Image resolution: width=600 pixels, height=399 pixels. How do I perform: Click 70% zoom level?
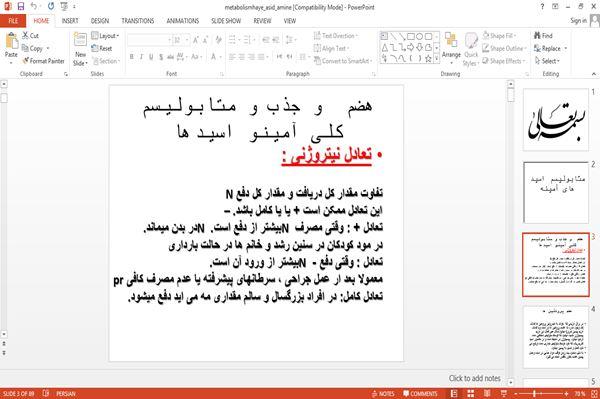coord(579,394)
